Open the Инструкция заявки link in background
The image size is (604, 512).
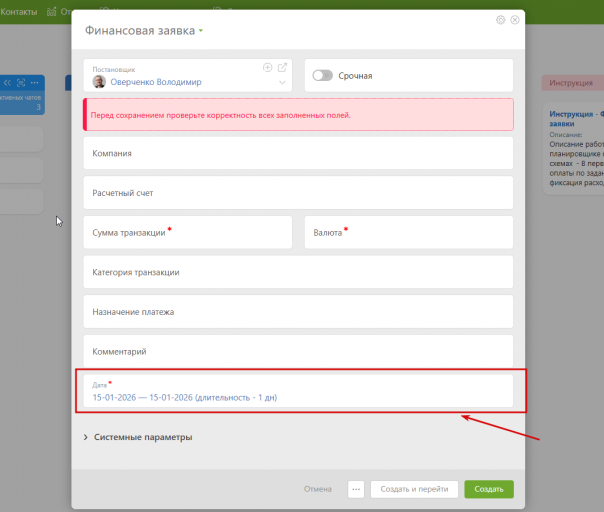(576, 119)
